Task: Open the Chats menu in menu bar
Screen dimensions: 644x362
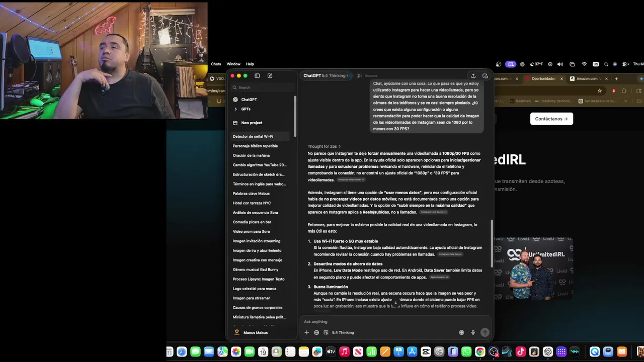Action: 216,64
